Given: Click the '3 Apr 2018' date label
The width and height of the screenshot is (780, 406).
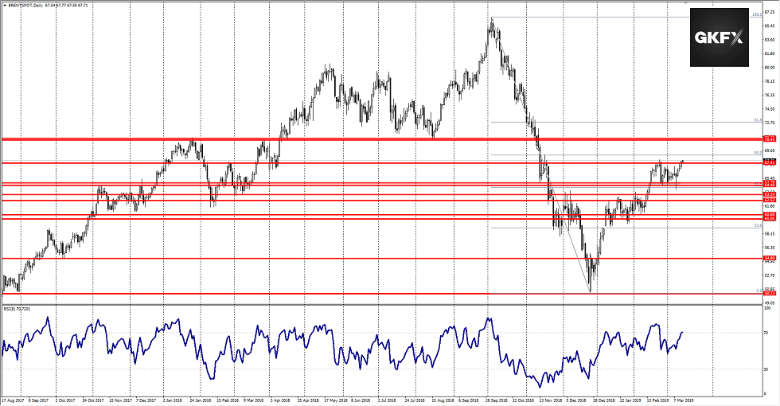Looking at the screenshot, I should [280, 400].
